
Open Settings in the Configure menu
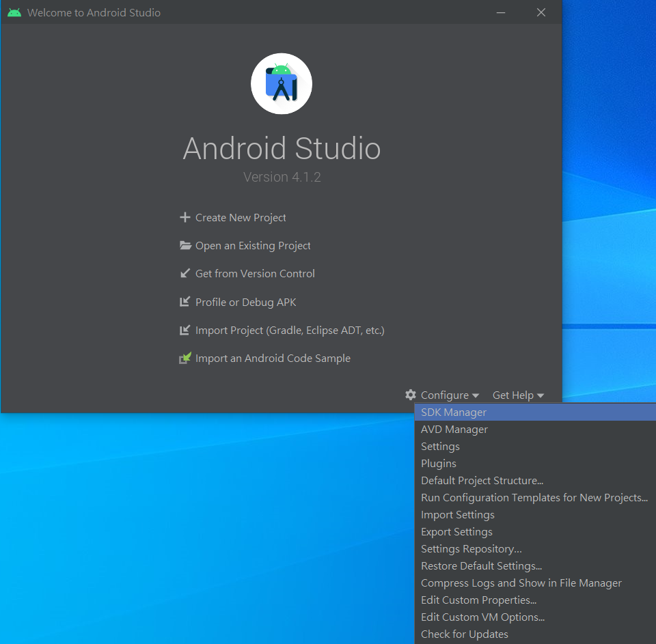click(x=535, y=447)
